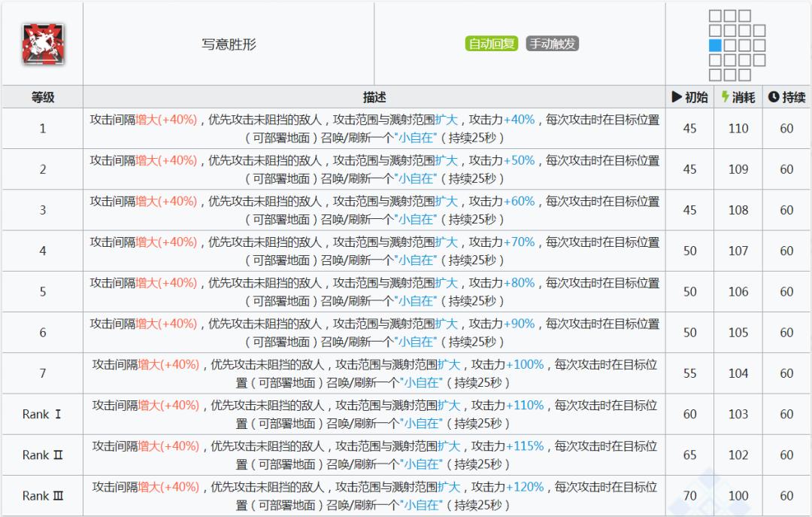Click the red 增大(+40%) text in level 1

(x=165, y=119)
